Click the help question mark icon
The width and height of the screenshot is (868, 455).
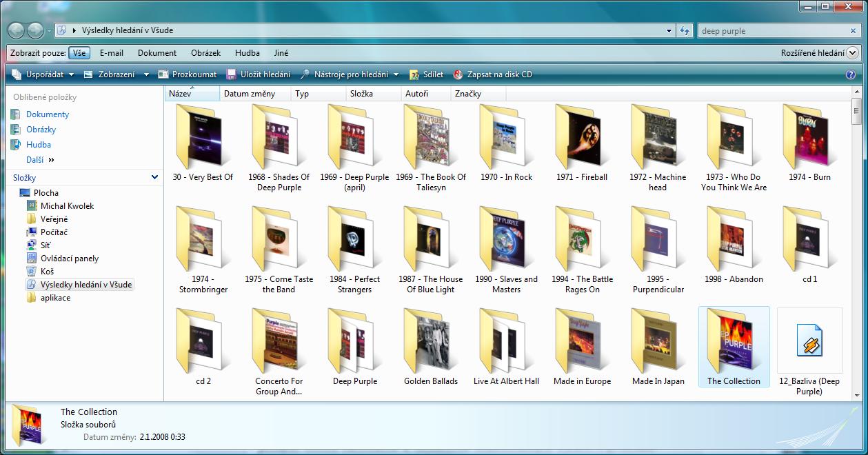click(850, 74)
